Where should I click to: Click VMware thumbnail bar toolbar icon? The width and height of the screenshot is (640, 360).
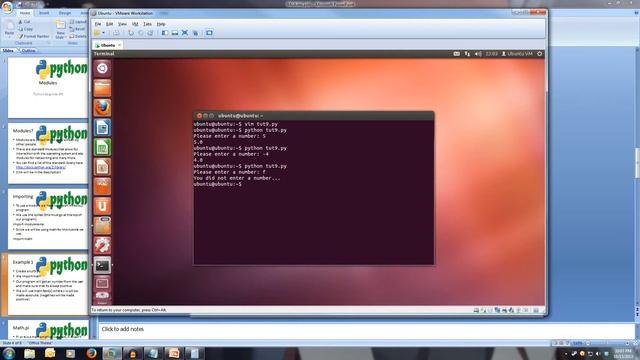pyautogui.click(x=175, y=33)
